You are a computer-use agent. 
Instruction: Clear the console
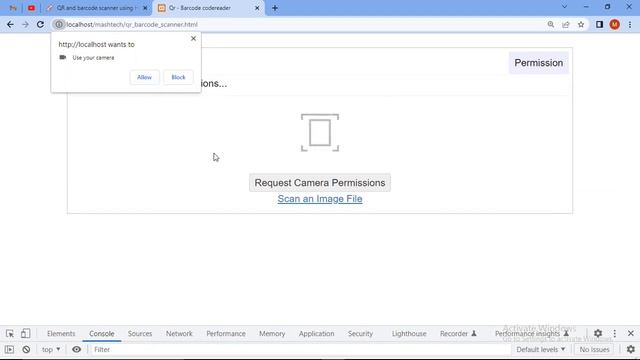click(x=26, y=349)
